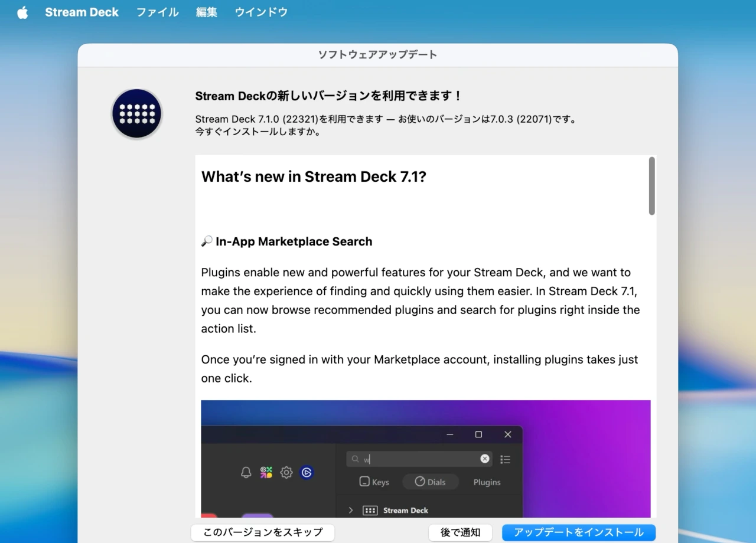This screenshot has width=756, height=543.
Task: Toggle the Keys filter in the preview
Action: coord(373,482)
